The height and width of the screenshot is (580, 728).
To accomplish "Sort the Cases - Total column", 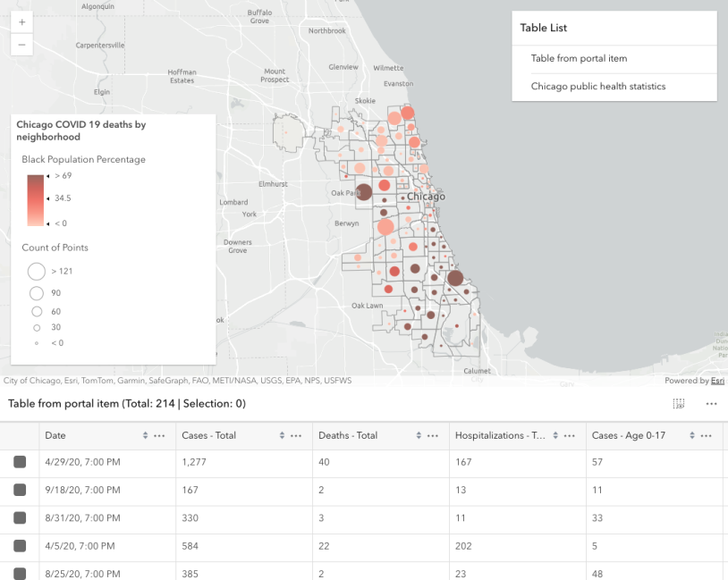I will coord(284,436).
